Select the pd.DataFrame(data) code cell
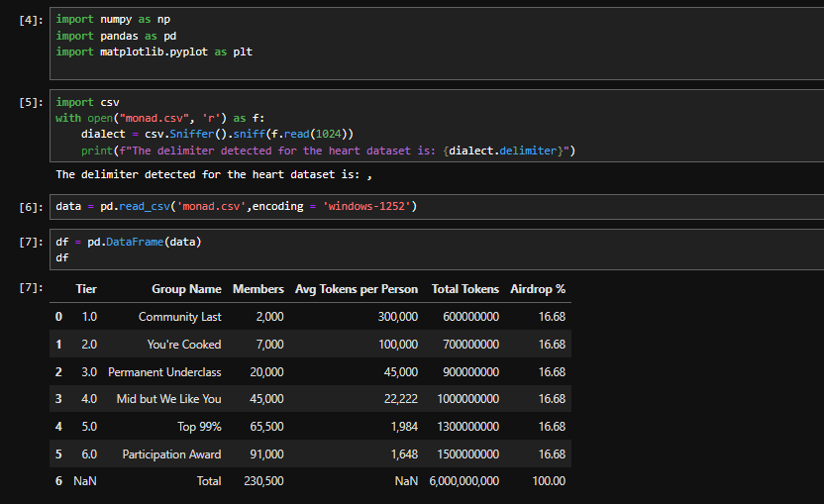 (437, 250)
